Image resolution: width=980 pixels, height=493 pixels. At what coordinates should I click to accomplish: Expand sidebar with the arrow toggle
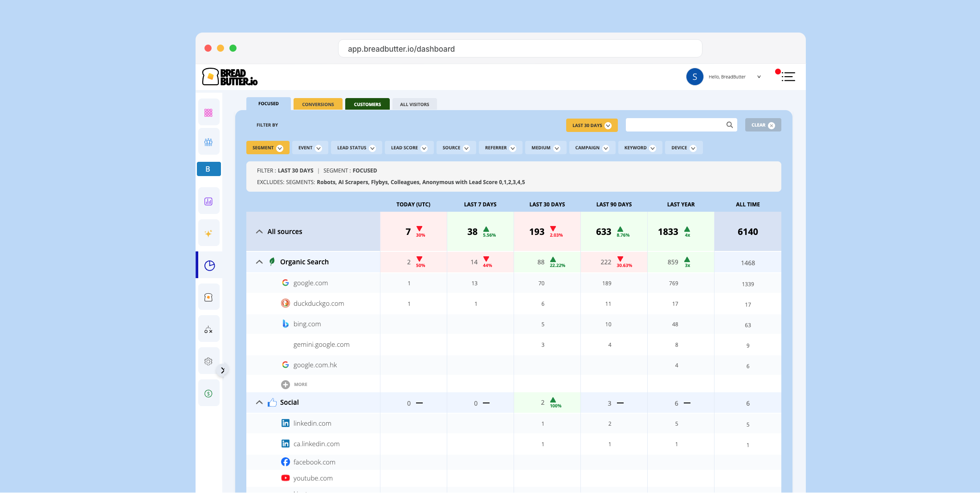(x=223, y=370)
